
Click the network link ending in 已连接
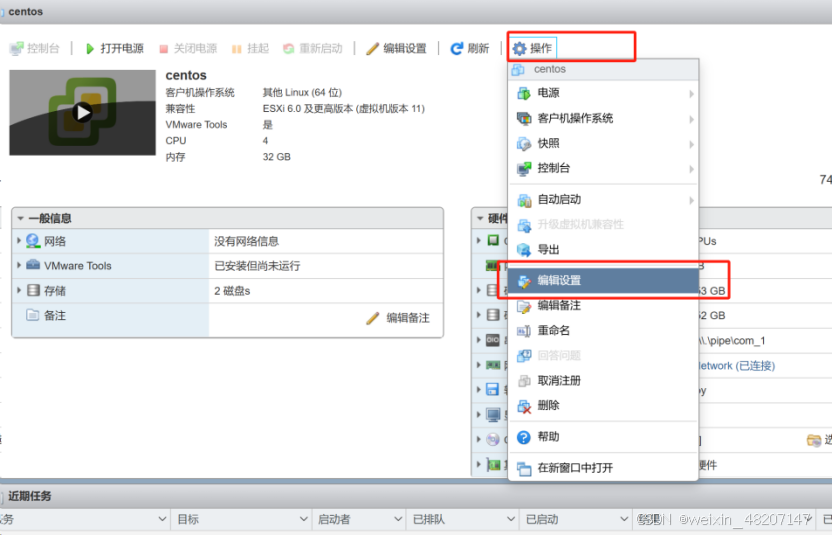point(736,366)
